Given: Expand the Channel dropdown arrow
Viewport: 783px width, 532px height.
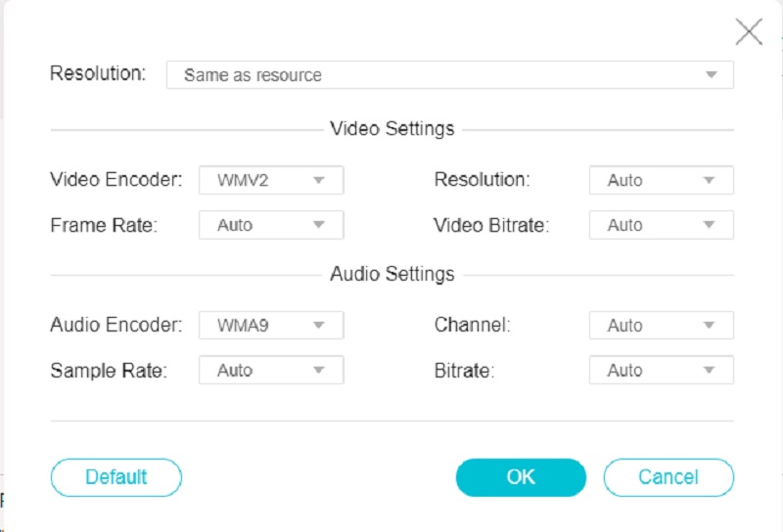Looking at the screenshot, I should [710, 326].
